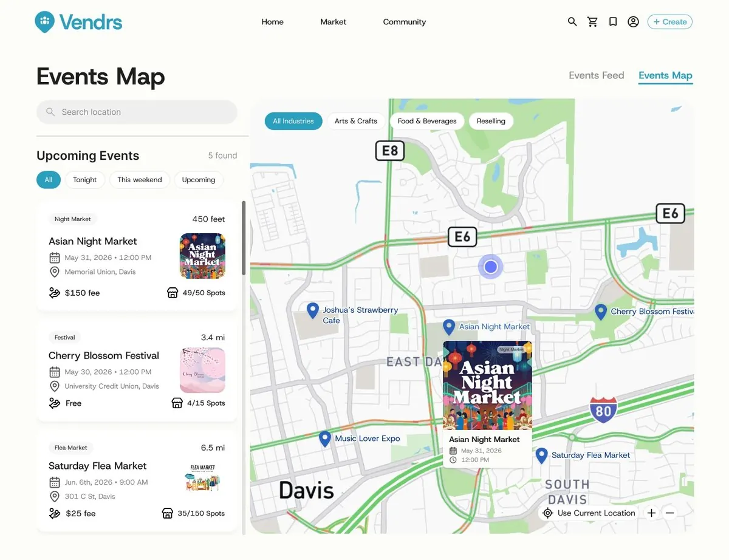
Task: Click the Music Lover Expo map pin
Action: [325, 439]
